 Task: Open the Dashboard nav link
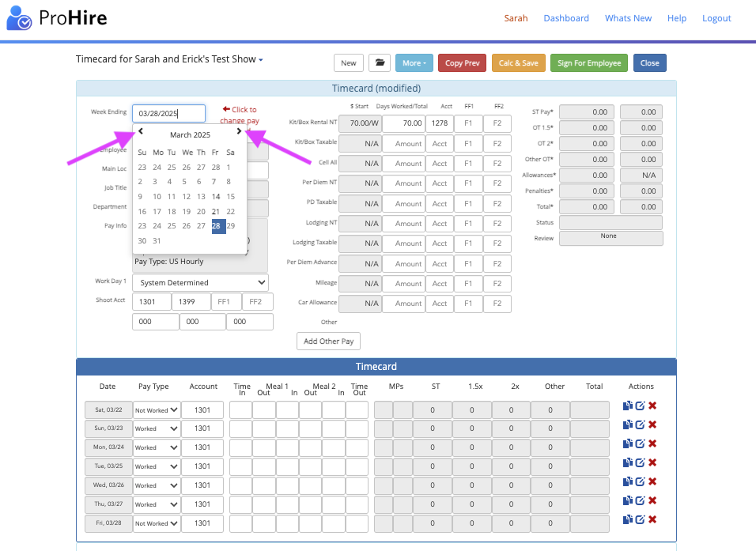[566, 18]
